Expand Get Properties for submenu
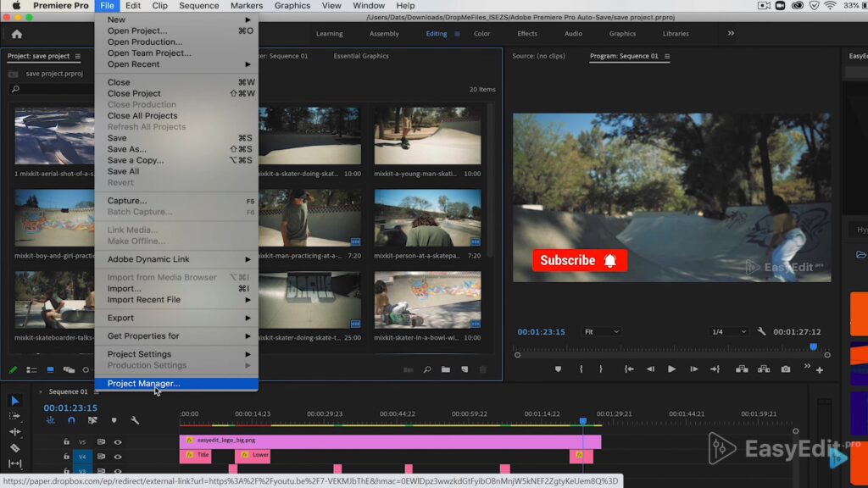Image resolution: width=868 pixels, height=488 pixels. pyautogui.click(x=176, y=335)
